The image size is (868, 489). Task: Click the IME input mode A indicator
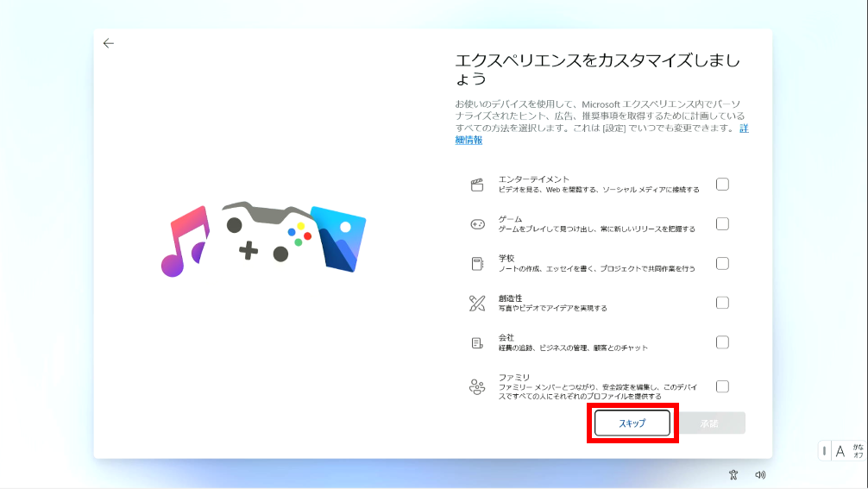[840, 451]
